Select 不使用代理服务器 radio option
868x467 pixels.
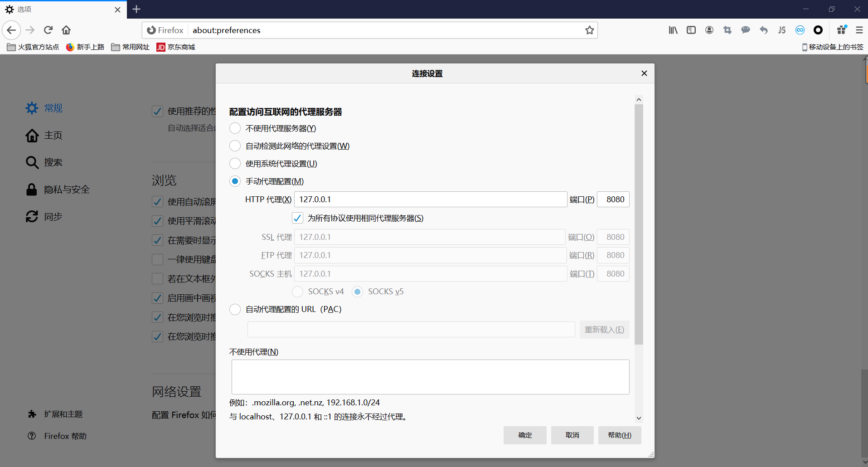[x=235, y=128]
